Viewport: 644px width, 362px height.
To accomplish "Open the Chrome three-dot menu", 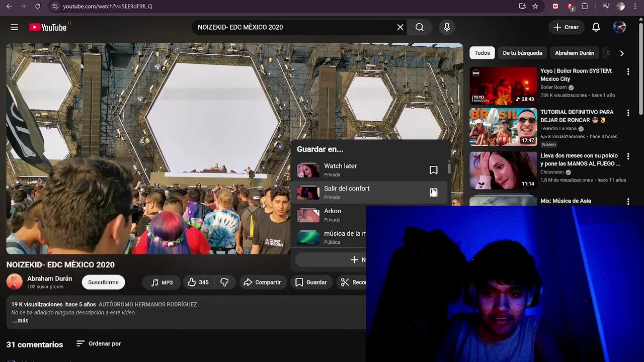I will [635, 6].
